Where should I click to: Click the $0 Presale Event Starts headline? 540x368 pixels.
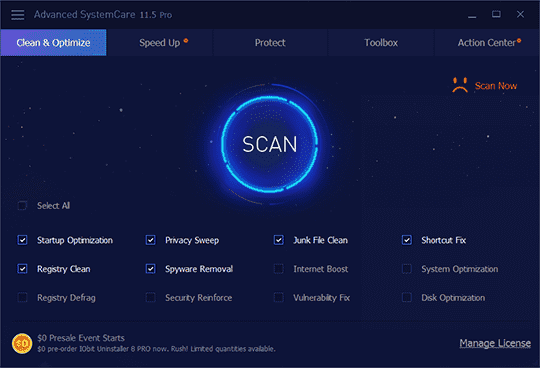click(81, 338)
